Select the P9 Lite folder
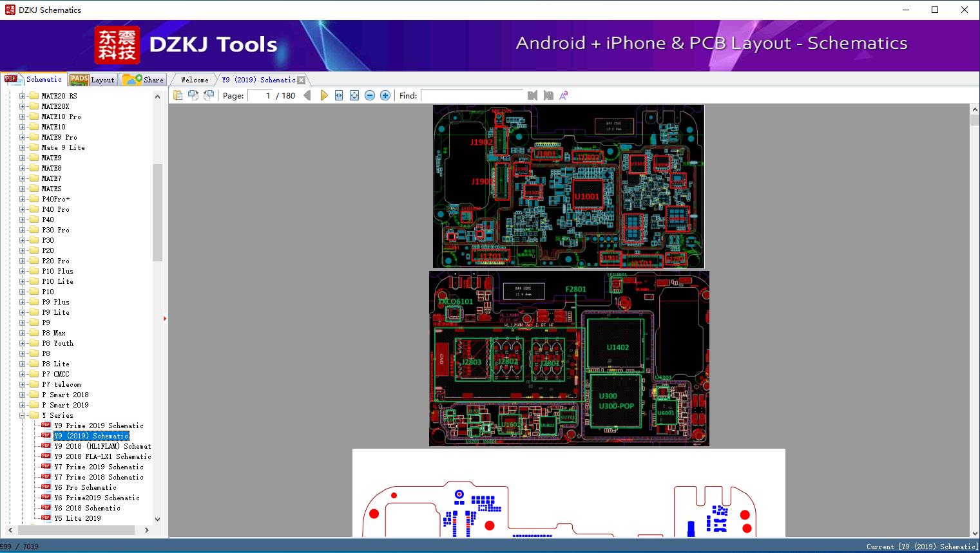Viewport: 980px width, 553px height. click(x=55, y=312)
